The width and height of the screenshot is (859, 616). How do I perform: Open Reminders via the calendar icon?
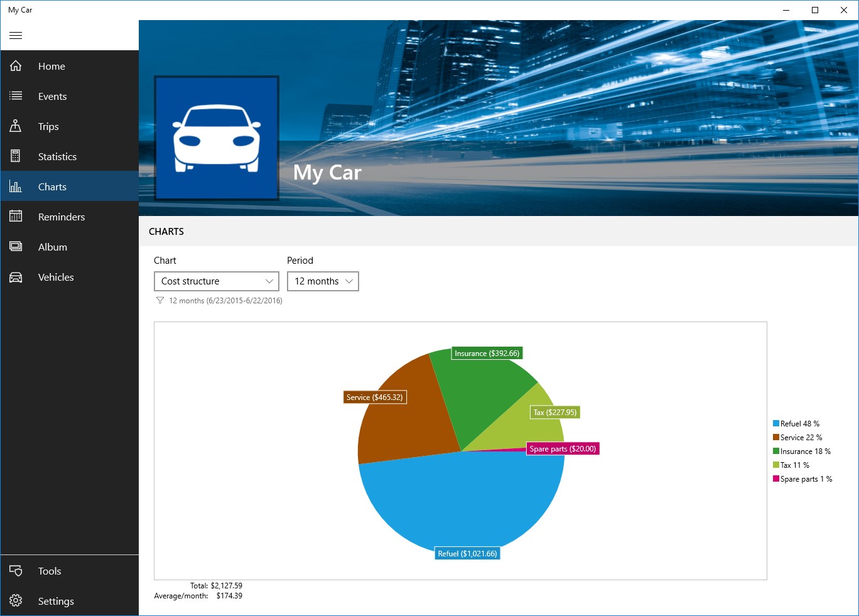click(16, 216)
